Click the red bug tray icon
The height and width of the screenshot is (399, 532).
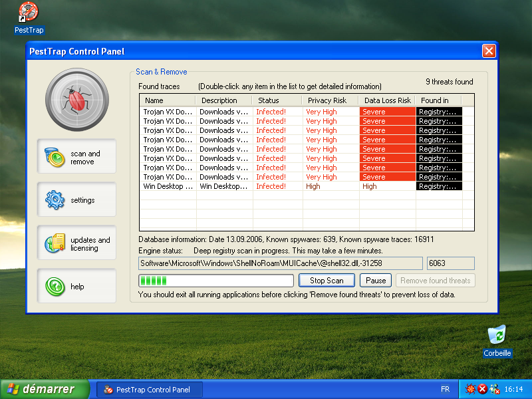click(470, 389)
